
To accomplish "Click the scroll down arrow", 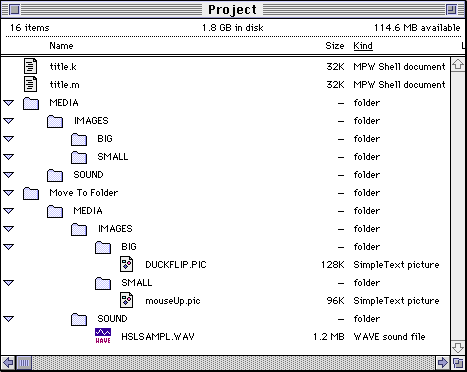I will 458,347.
